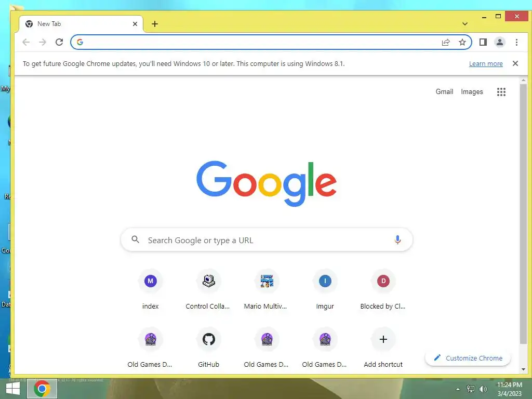532x399 pixels.
Task: Click the scrollbar down arrow
Action: pyautogui.click(x=523, y=369)
